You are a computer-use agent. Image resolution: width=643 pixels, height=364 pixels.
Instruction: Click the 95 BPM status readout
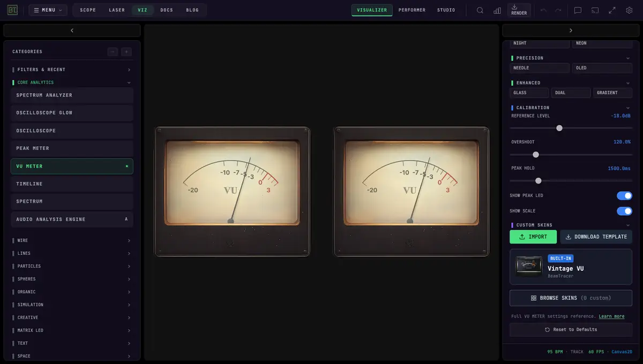(x=555, y=352)
